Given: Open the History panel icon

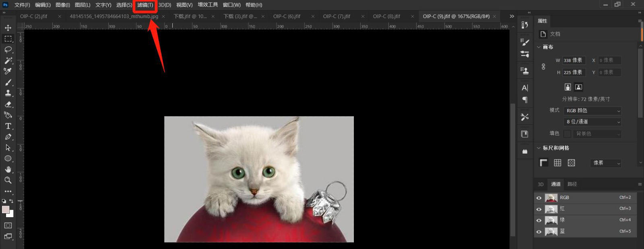Looking at the screenshot, I should click(x=524, y=25).
